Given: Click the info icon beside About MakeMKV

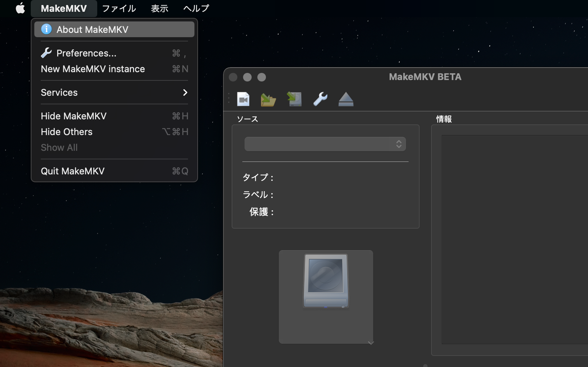Looking at the screenshot, I should (x=46, y=29).
